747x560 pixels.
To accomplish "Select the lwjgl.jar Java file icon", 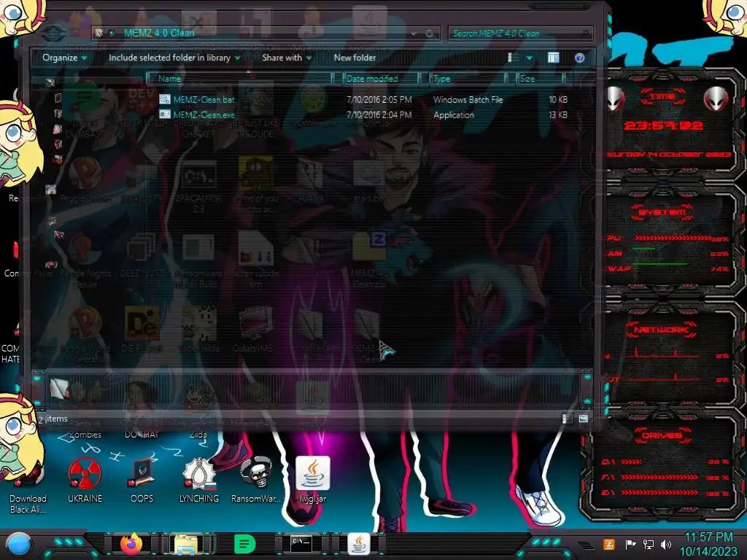I will click(312, 480).
